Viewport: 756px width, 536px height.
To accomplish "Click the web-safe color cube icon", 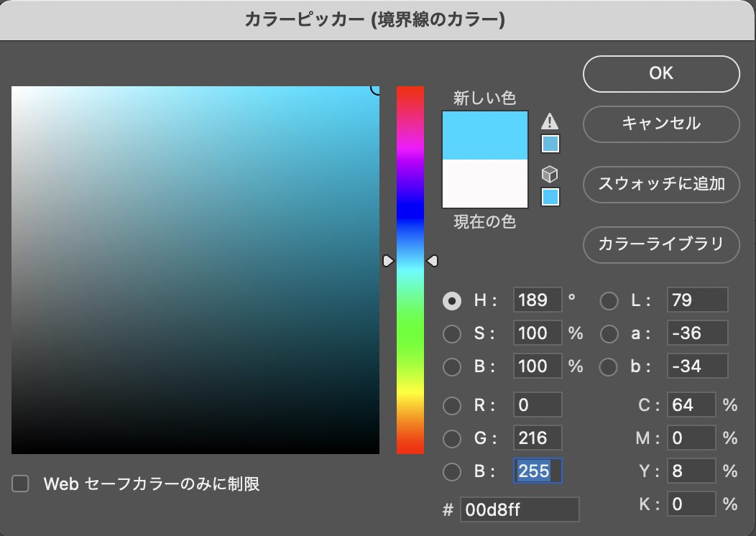I will [550, 175].
